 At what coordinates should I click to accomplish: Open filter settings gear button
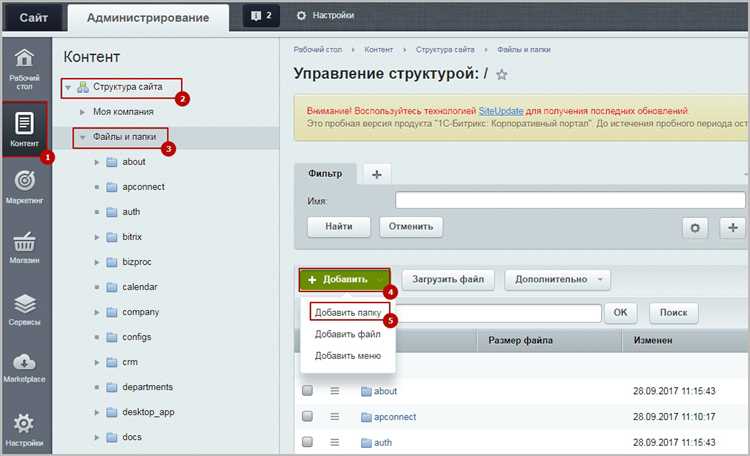click(695, 228)
